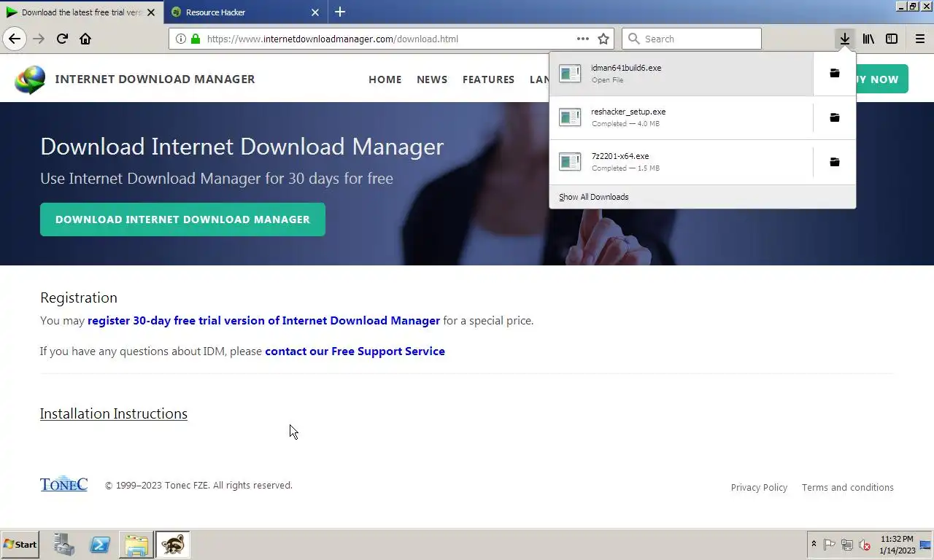Viewport: 934px width, 560px height.
Task: Go to the browser Home page
Action: [x=85, y=39]
